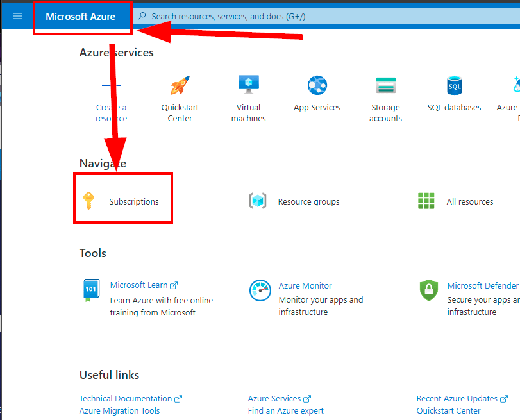Open Find an Azure expert link

click(x=285, y=411)
